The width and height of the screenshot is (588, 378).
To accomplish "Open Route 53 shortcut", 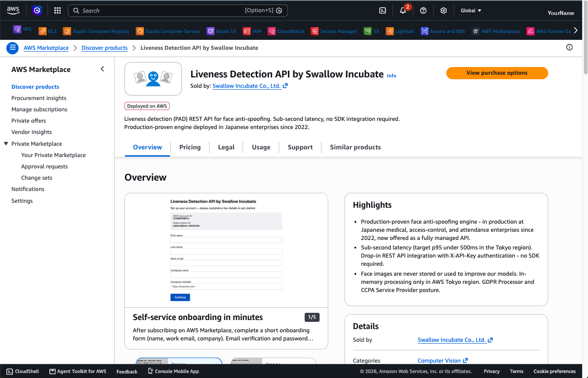I will point(221,31).
